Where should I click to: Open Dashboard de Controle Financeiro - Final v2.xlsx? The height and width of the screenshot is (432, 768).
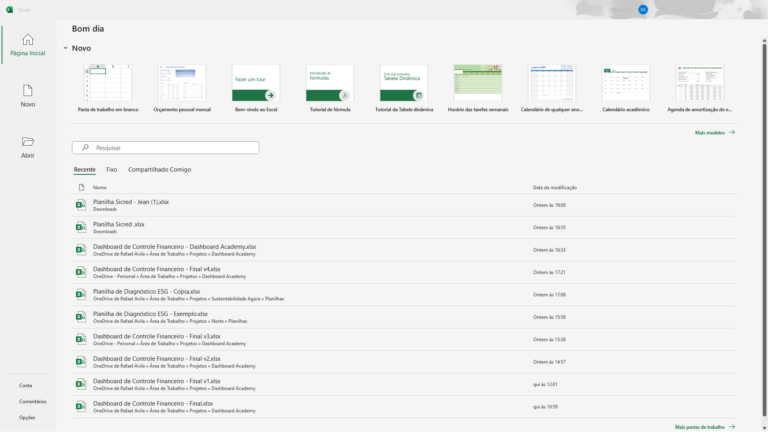coord(404,361)
